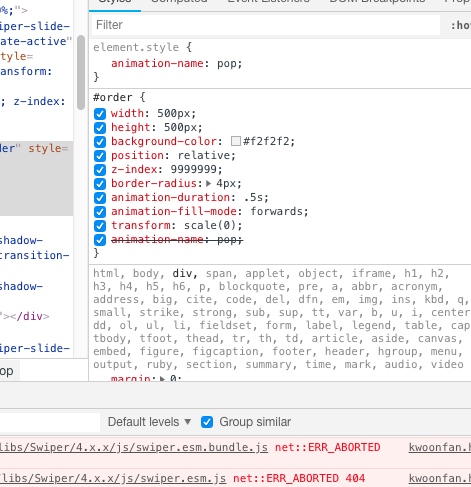The height and width of the screenshot is (487, 471).
Task: Click the #order selector text
Action: click(113, 97)
